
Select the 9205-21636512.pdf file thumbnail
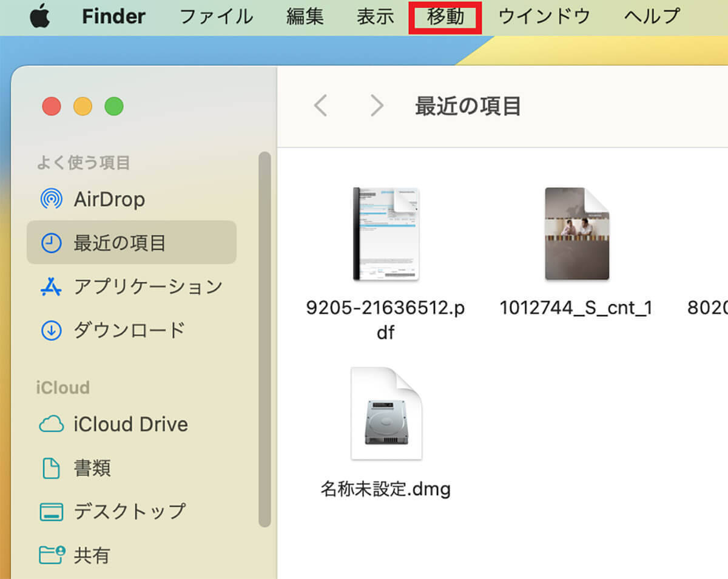(x=386, y=234)
